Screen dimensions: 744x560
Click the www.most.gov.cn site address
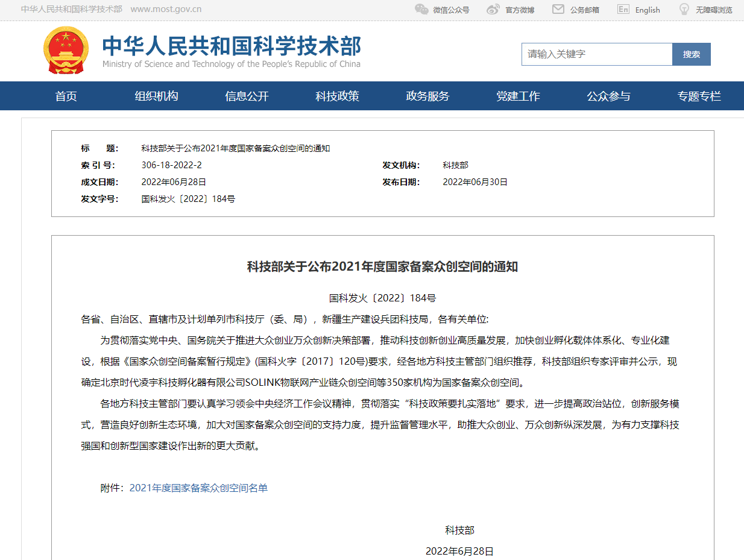tap(166, 10)
